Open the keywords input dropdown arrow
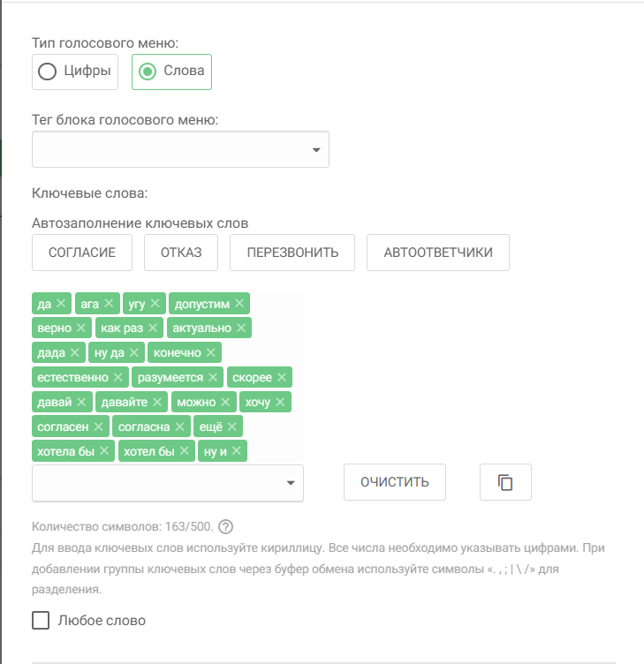 [291, 483]
